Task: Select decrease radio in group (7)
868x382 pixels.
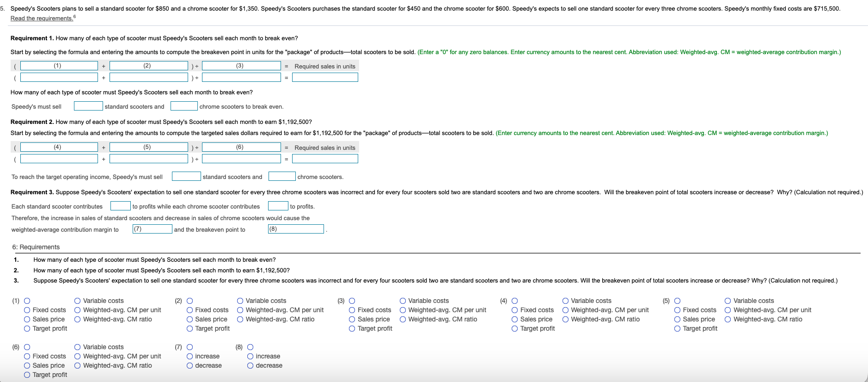Action: tap(190, 366)
